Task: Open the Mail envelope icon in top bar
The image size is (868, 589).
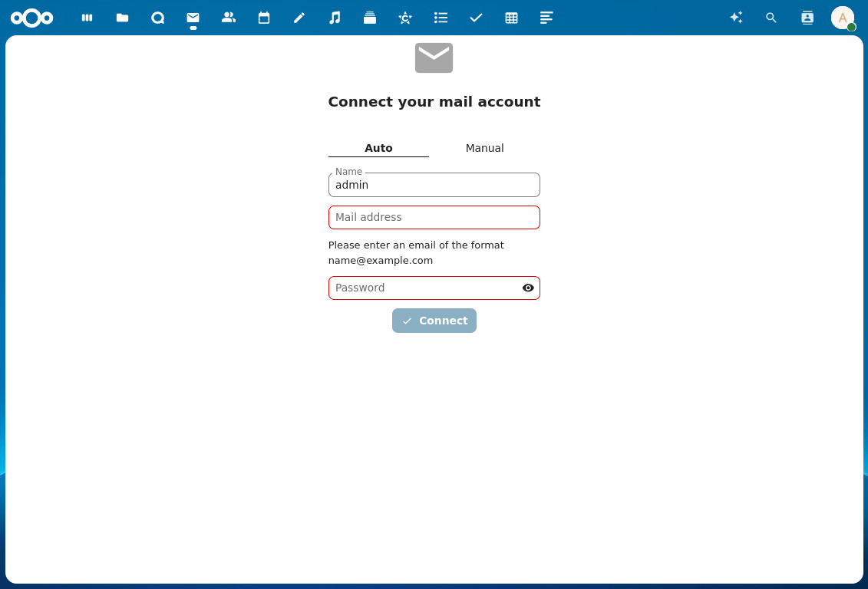Action: pyautogui.click(x=193, y=18)
